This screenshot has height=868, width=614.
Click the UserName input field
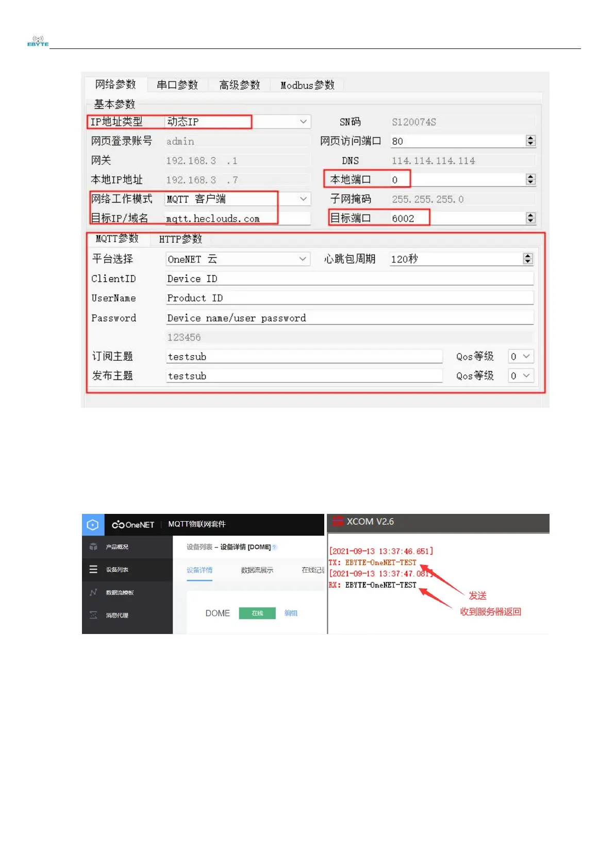click(x=350, y=298)
